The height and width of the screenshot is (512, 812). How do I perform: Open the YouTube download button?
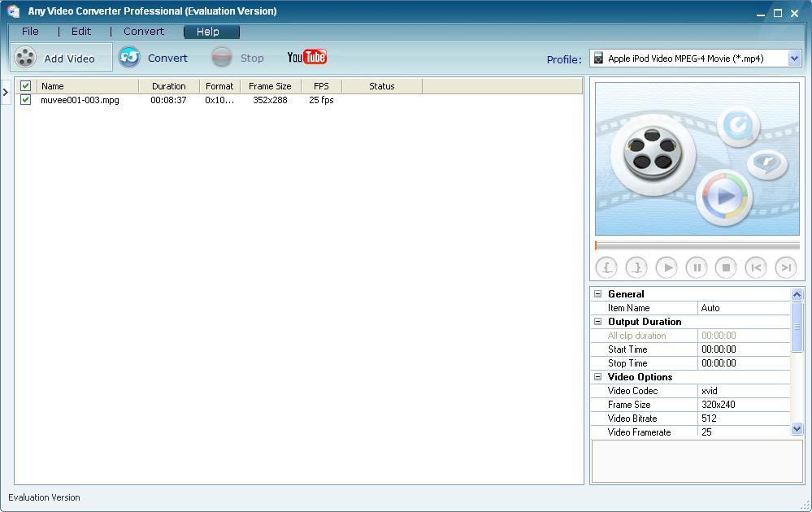point(306,57)
